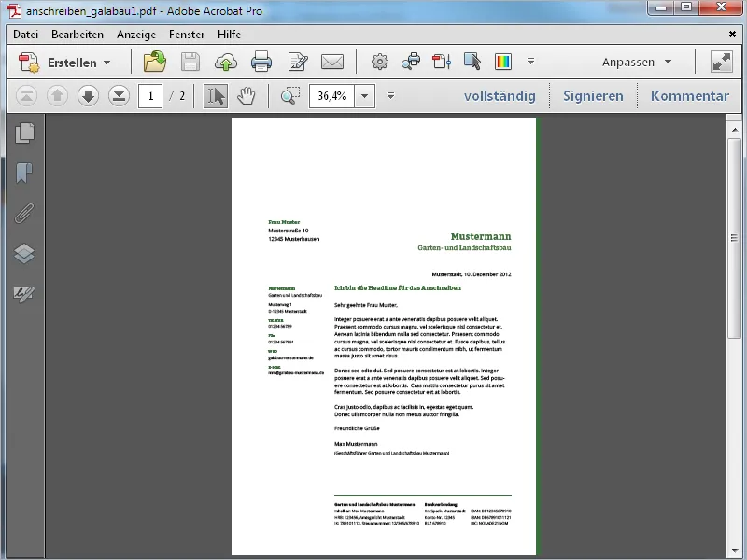The height and width of the screenshot is (560, 747).
Task: Click the signature name 'Max Mustermann'
Action: [356, 444]
